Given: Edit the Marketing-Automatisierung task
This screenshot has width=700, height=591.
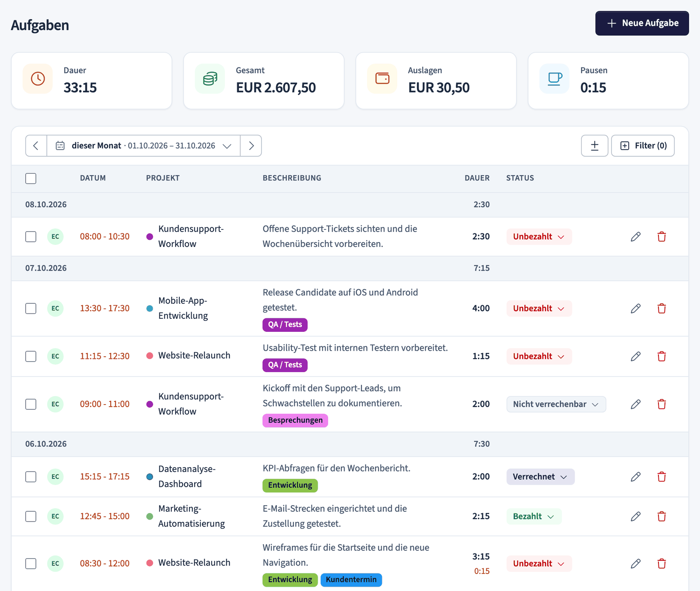Looking at the screenshot, I should (636, 517).
